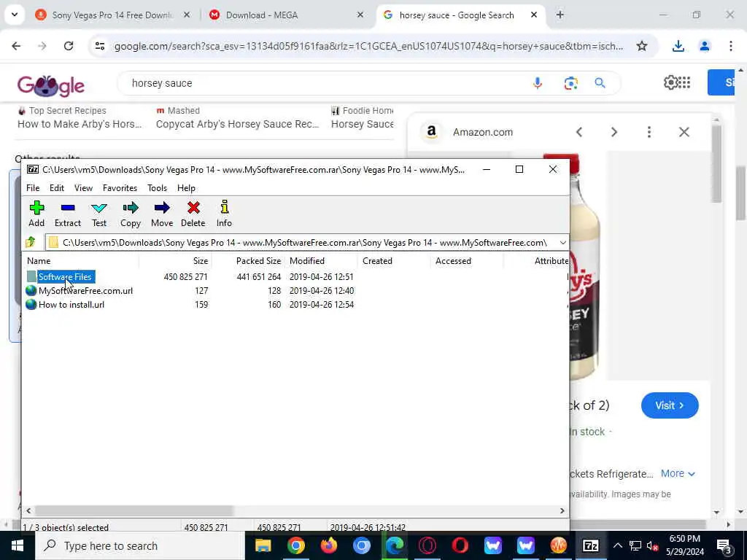Open the Amazon preview more options menu
The height and width of the screenshot is (560, 747).
pos(649,132)
